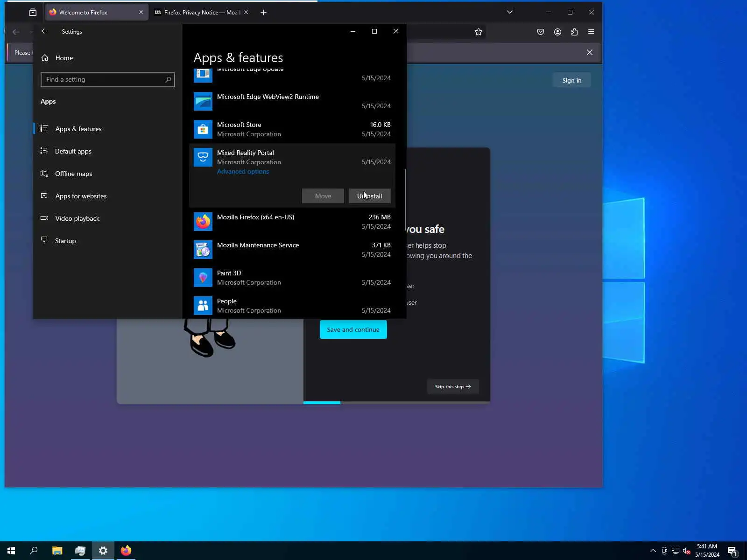Open Save to Pocket in Firefox
The width and height of the screenshot is (747, 560).
pyautogui.click(x=541, y=32)
